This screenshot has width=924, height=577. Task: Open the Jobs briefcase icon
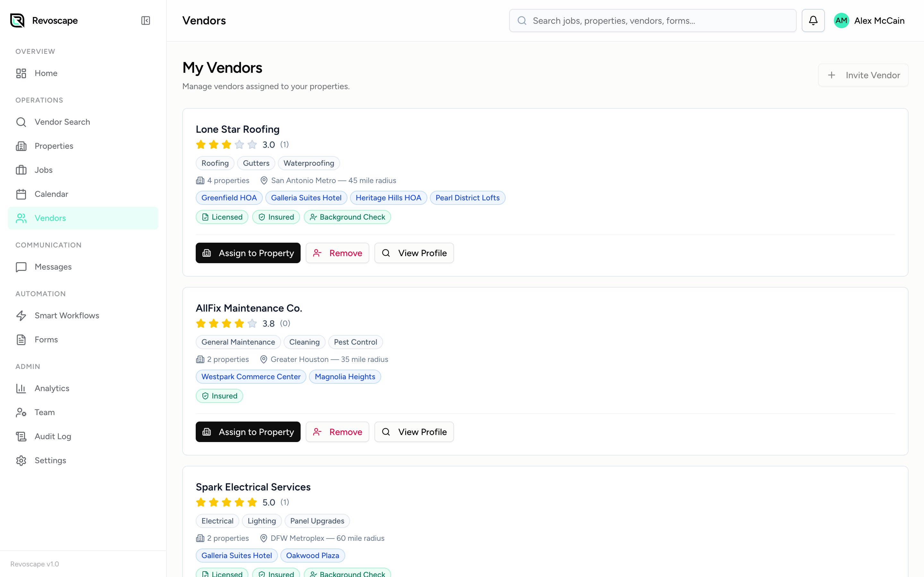21,170
